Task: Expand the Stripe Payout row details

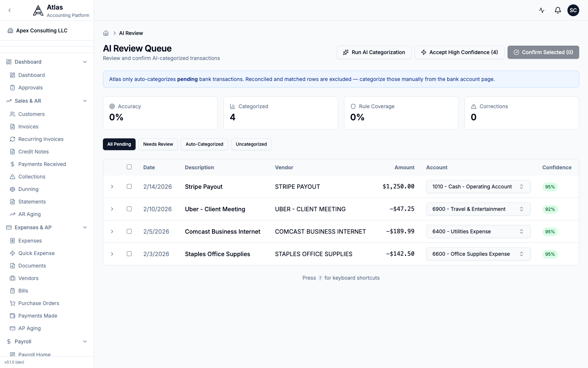Action: 112,187
